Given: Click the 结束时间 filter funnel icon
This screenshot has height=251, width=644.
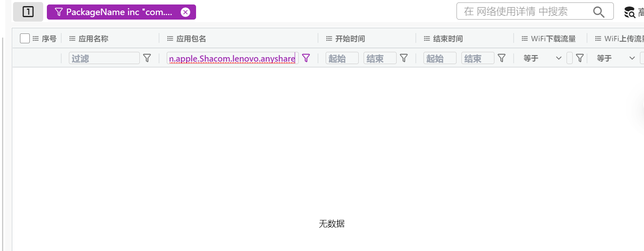Looking at the screenshot, I should pos(502,58).
